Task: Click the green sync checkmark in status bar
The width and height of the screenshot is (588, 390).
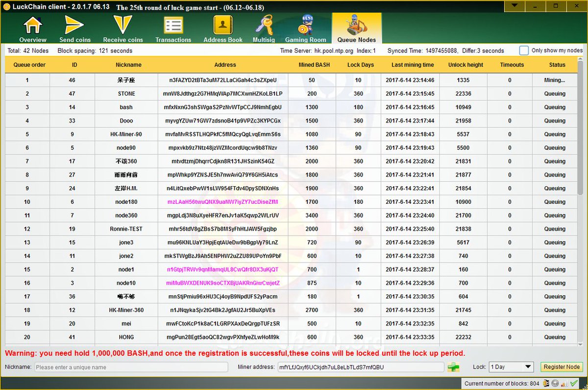Action: coord(573,383)
